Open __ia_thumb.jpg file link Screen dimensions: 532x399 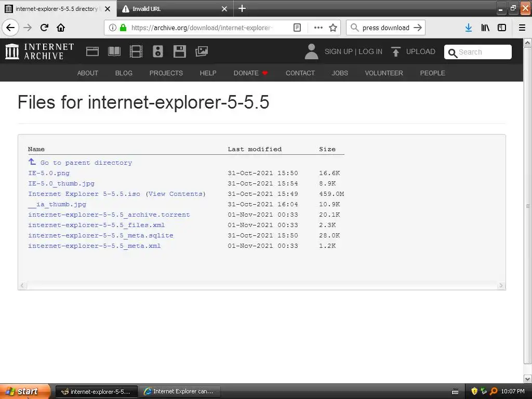[x=57, y=204]
